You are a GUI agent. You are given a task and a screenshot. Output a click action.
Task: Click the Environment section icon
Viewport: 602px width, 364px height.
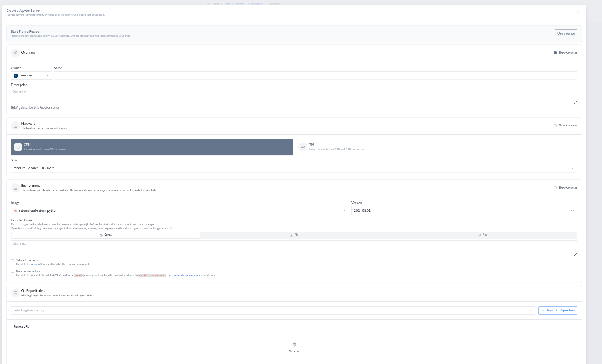pyautogui.click(x=15, y=188)
